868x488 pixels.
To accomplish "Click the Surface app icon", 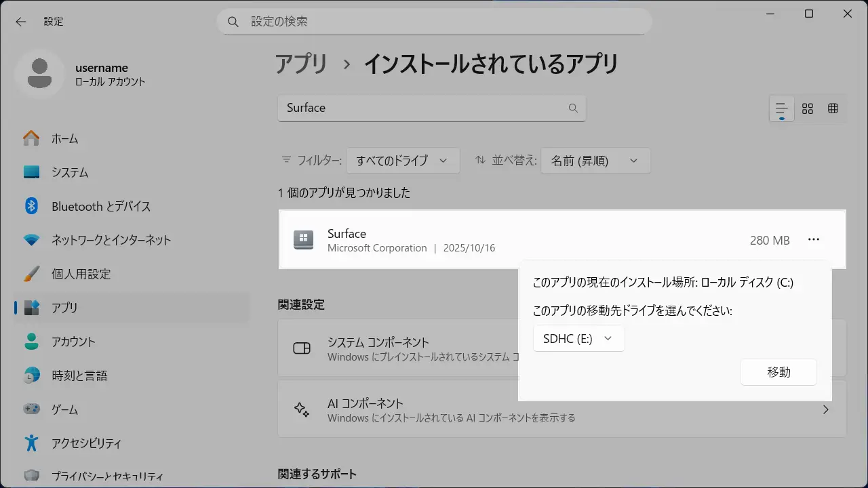I will [x=303, y=240].
